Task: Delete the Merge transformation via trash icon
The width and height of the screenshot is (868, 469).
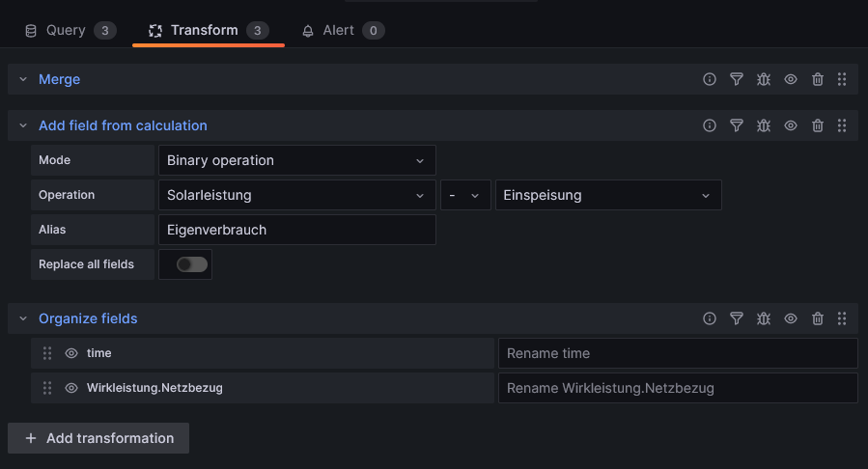Action: click(818, 79)
